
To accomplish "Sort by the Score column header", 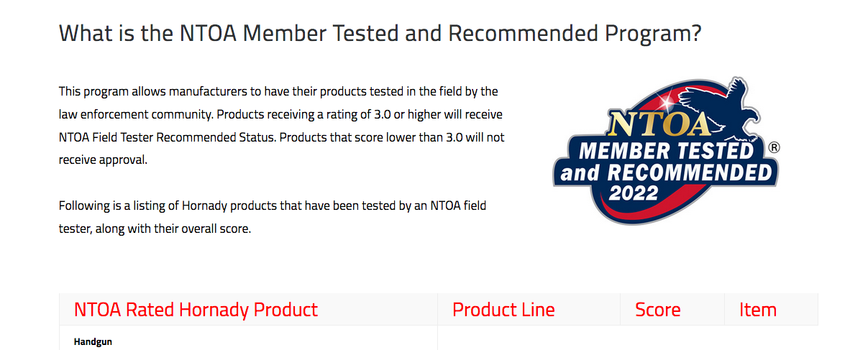I will click(x=657, y=310).
